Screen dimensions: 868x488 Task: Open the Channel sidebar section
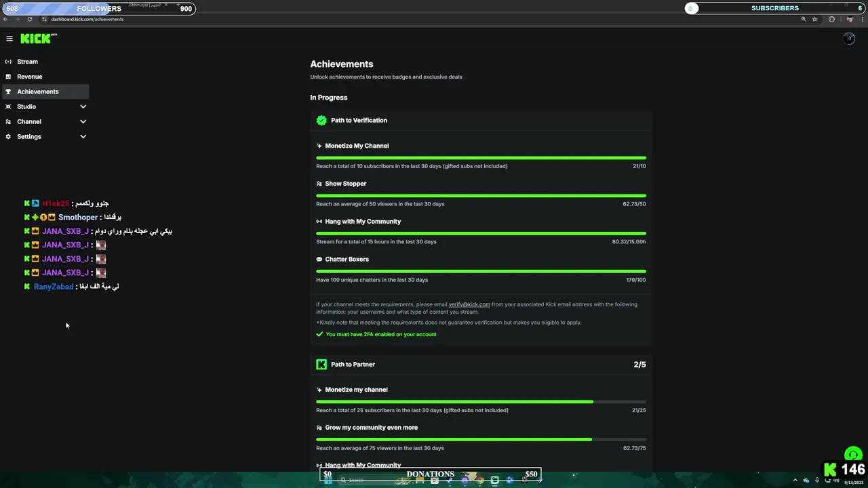click(x=45, y=121)
